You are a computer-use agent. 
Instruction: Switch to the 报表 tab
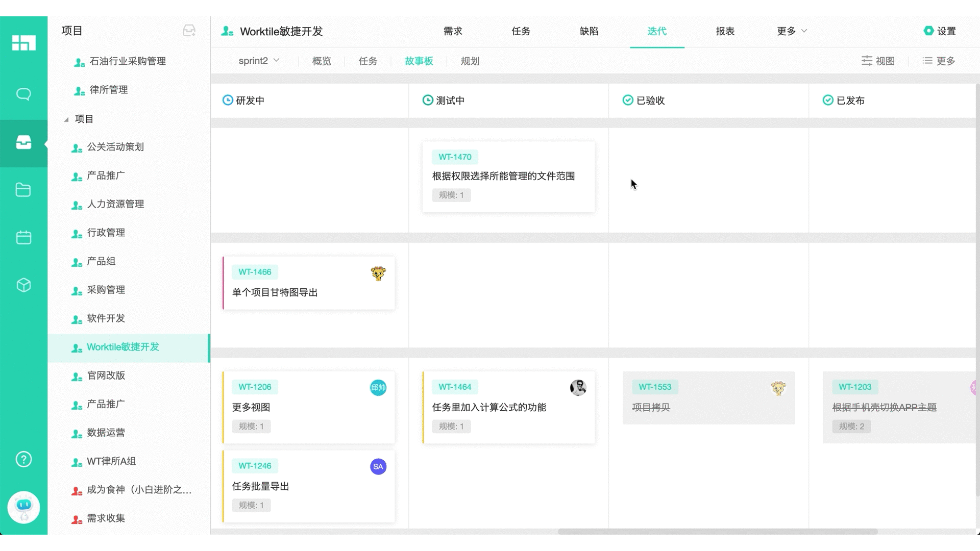point(725,31)
